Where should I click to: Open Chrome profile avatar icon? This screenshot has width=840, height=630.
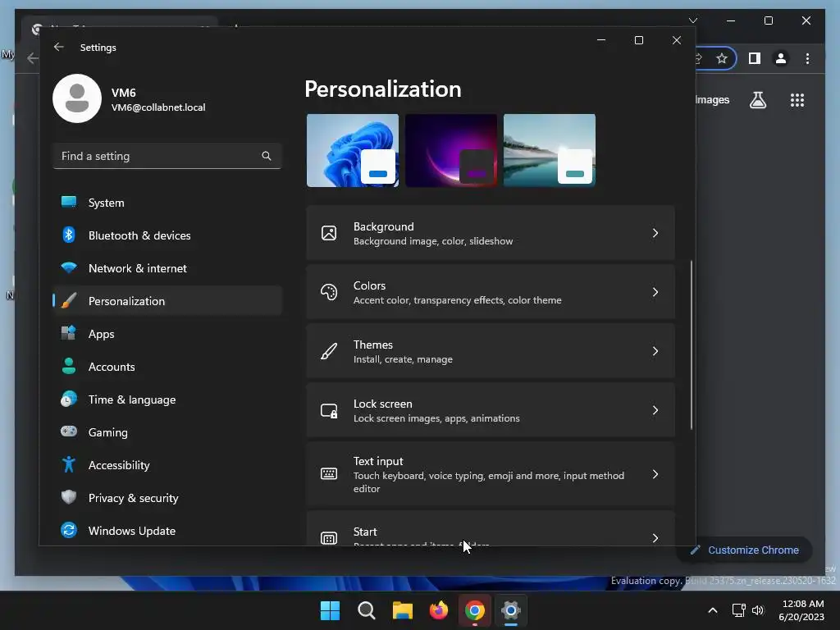tap(781, 58)
